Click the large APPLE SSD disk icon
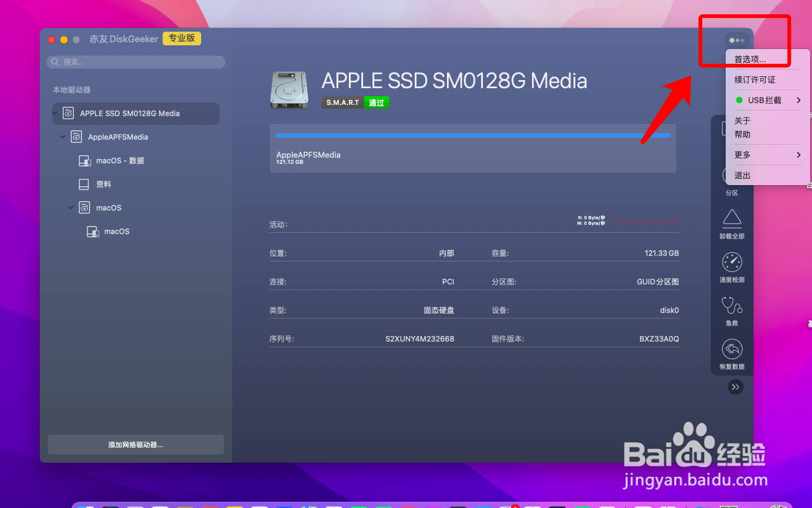 point(289,89)
